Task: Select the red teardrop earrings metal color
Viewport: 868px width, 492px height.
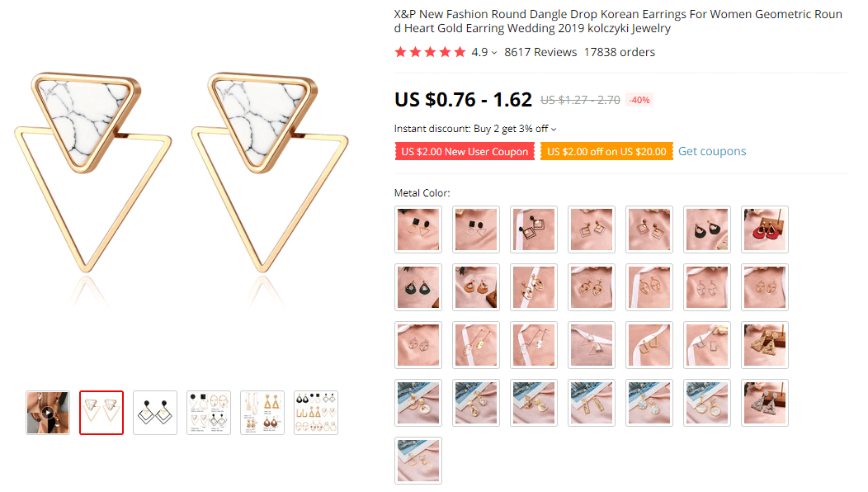Action: point(765,229)
